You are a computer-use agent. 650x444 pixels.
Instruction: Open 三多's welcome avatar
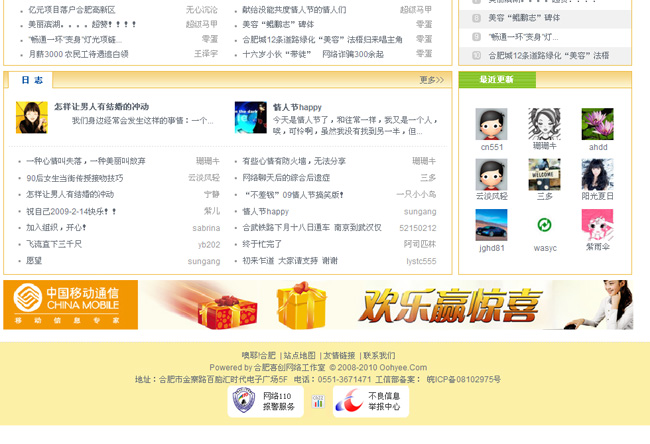click(544, 175)
